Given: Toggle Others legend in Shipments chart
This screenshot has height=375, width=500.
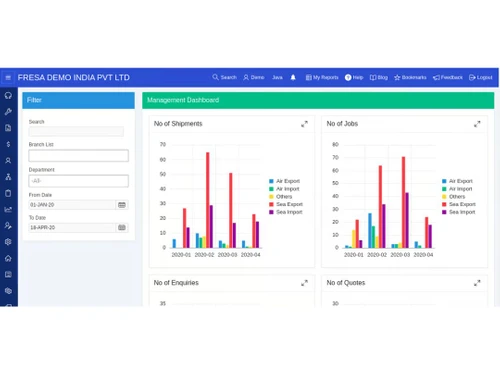Looking at the screenshot, I should [280, 196].
